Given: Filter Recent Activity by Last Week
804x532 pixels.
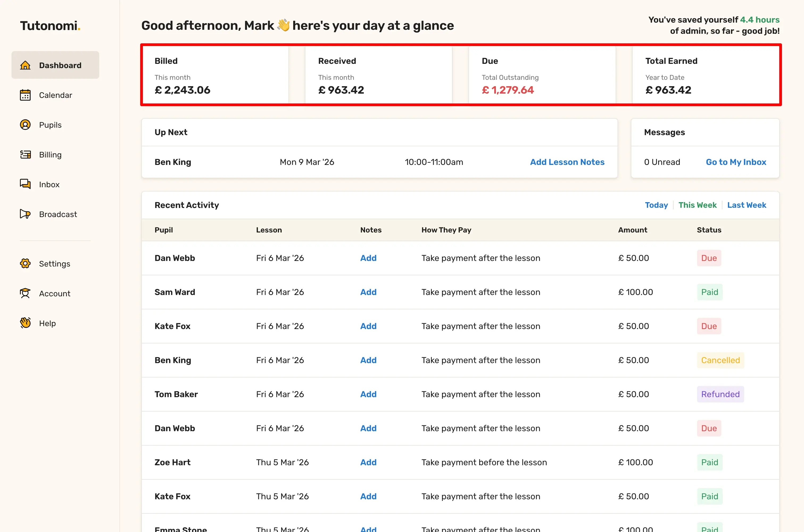Looking at the screenshot, I should (x=746, y=205).
